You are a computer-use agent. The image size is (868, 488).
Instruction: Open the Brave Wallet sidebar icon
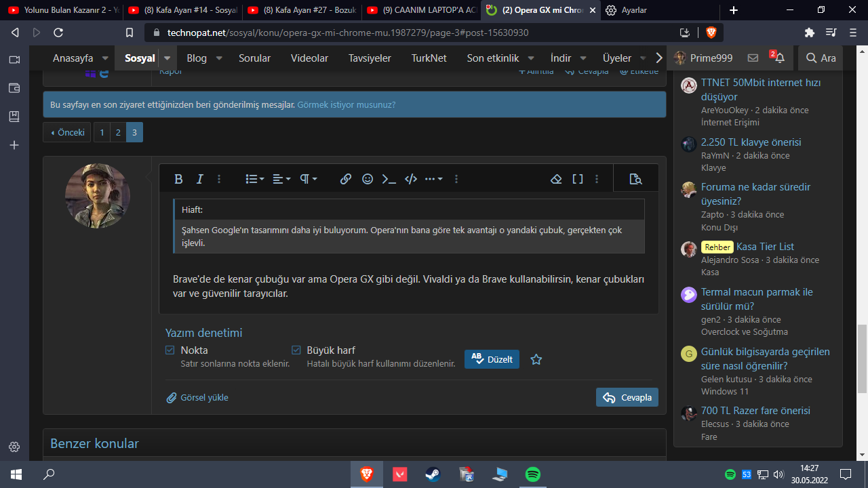tap(14, 88)
